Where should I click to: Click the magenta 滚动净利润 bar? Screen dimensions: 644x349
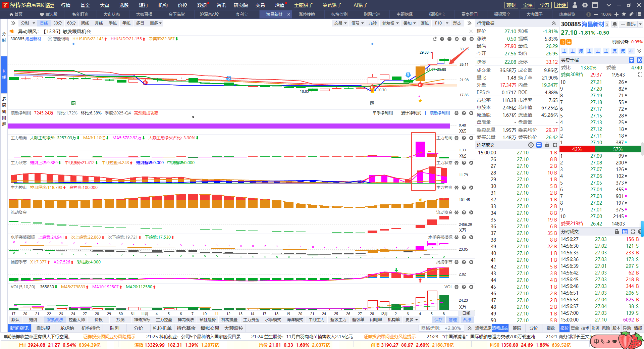[229, 126]
